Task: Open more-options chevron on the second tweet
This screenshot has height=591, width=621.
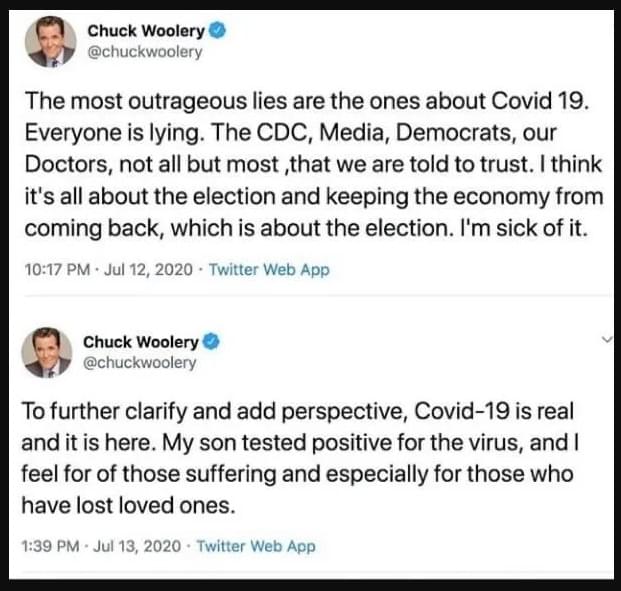Action: coord(606,339)
